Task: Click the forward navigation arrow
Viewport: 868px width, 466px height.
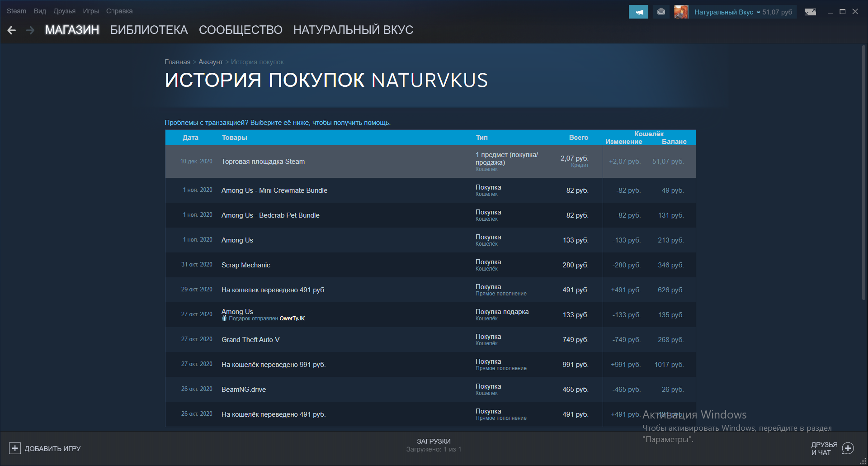Action: [30, 30]
